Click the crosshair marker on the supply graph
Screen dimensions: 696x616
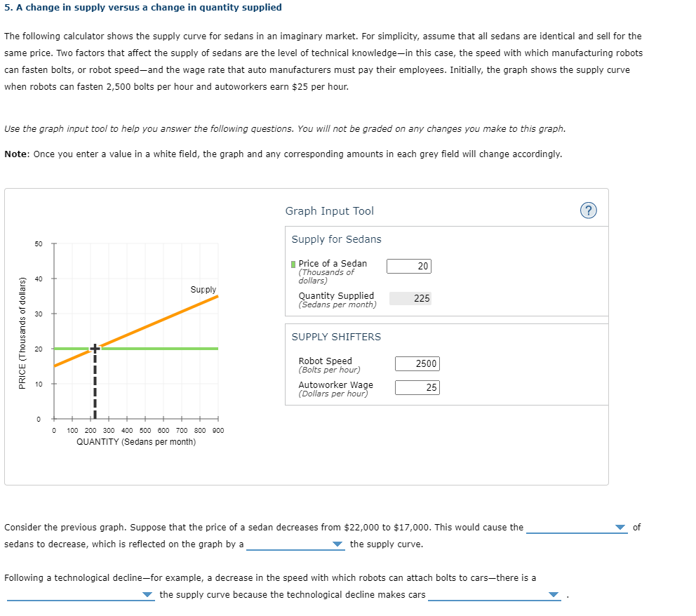[x=95, y=347]
